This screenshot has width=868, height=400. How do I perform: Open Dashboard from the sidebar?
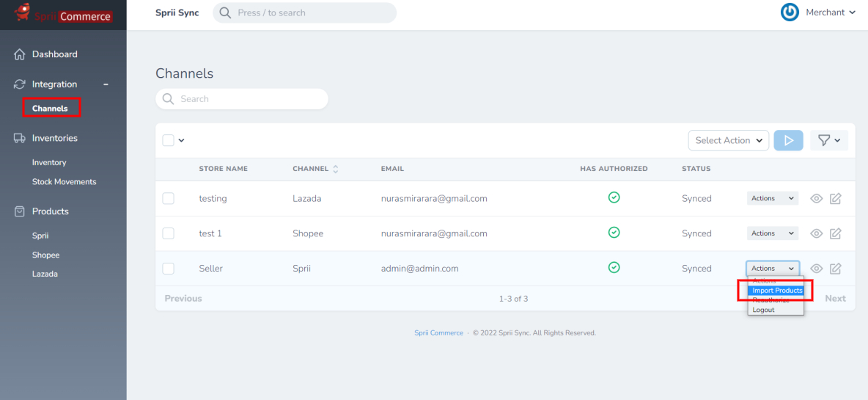[x=54, y=54]
